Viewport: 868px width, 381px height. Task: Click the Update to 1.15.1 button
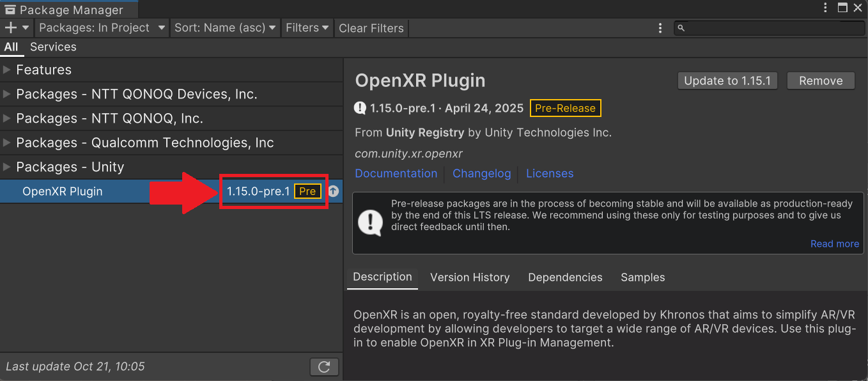(727, 81)
